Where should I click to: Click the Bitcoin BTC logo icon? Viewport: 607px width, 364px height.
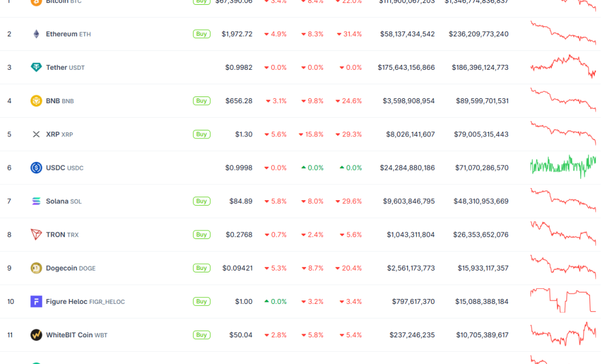[x=36, y=2]
